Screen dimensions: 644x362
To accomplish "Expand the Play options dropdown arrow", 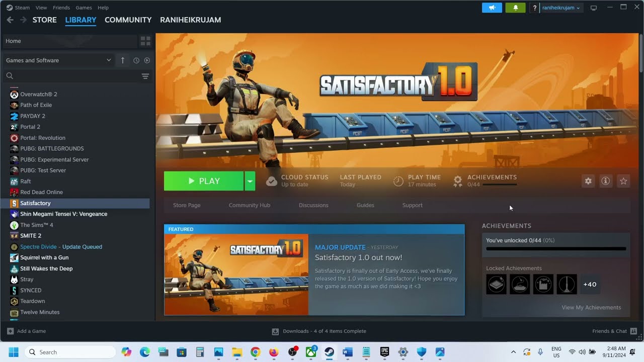I will click(x=250, y=181).
